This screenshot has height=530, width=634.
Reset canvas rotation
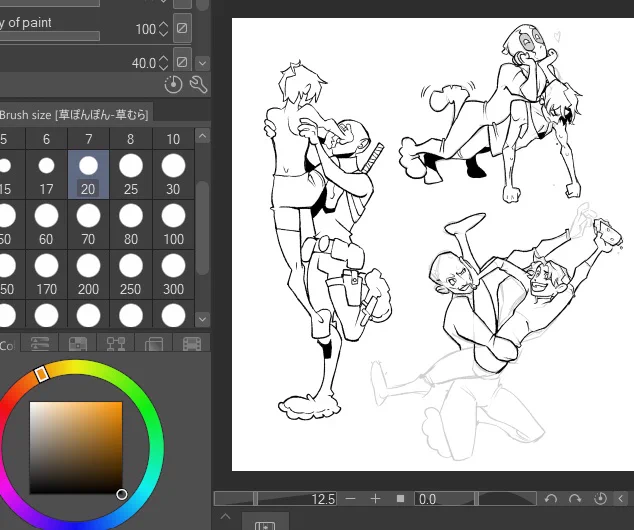coord(600,498)
